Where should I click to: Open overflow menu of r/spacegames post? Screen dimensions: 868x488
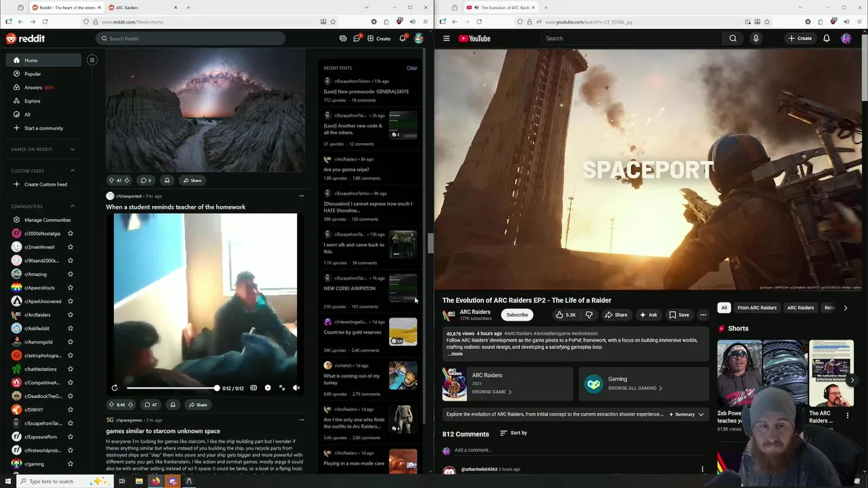(302, 420)
